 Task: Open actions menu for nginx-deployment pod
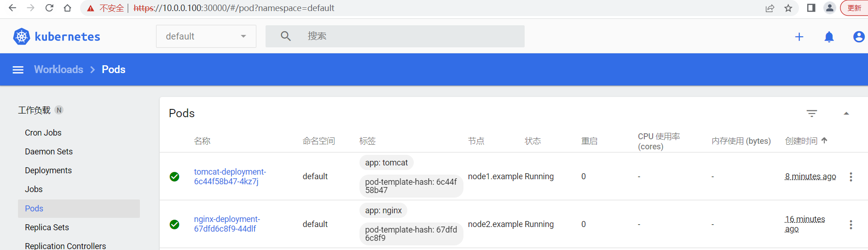pos(851,225)
